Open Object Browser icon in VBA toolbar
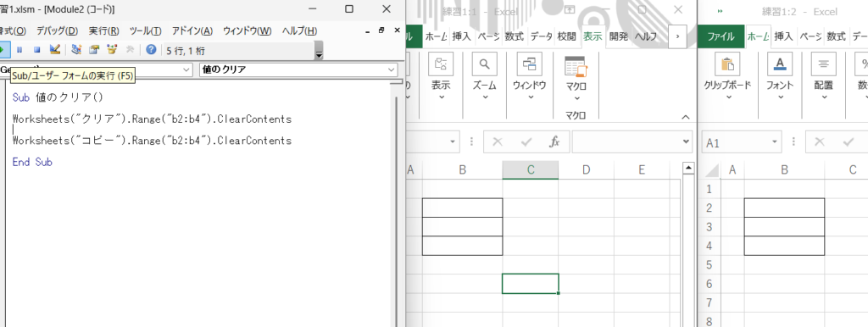Screen dimensions: 868x327 click(112, 50)
